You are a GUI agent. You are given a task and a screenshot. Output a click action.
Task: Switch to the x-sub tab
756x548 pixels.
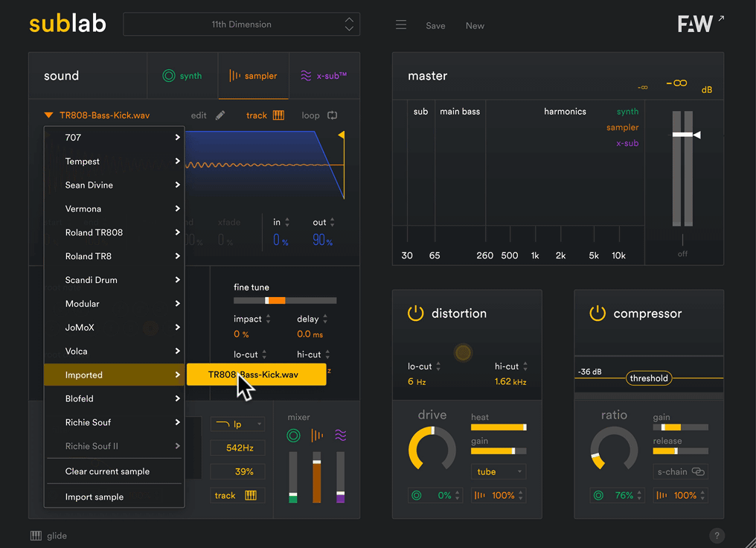point(324,76)
